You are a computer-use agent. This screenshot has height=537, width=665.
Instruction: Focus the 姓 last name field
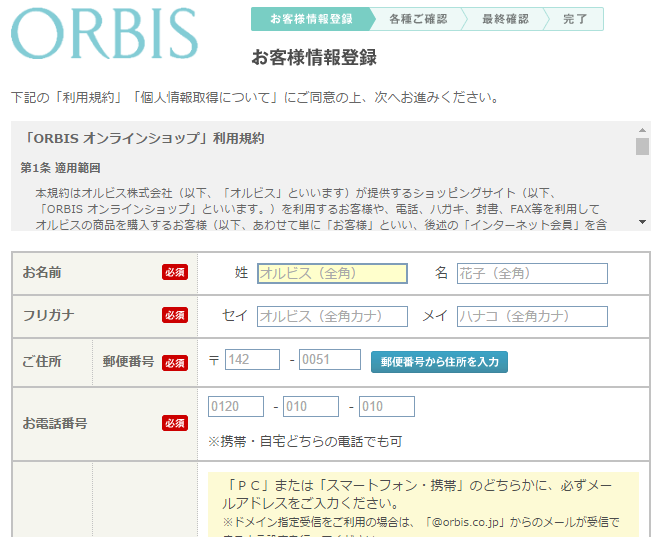pyautogui.click(x=332, y=274)
